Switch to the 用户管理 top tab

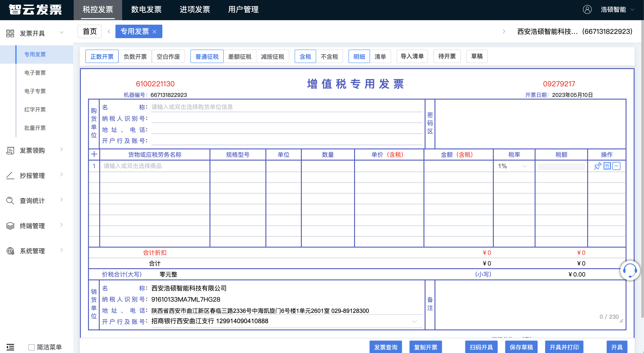coord(243,10)
